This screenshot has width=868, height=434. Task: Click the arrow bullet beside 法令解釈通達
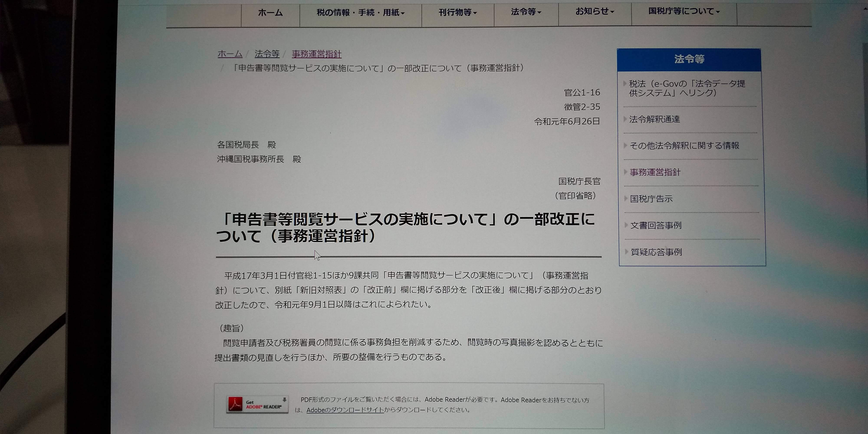click(625, 119)
